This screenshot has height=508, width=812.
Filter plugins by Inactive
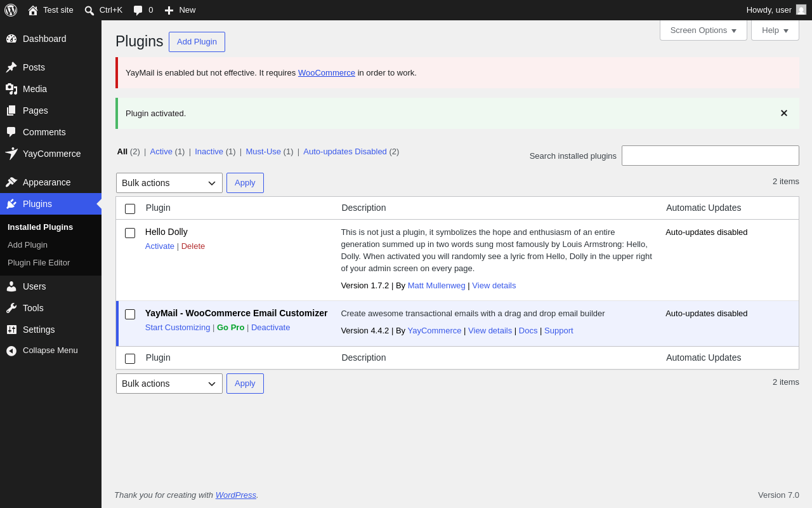tap(209, 151)
